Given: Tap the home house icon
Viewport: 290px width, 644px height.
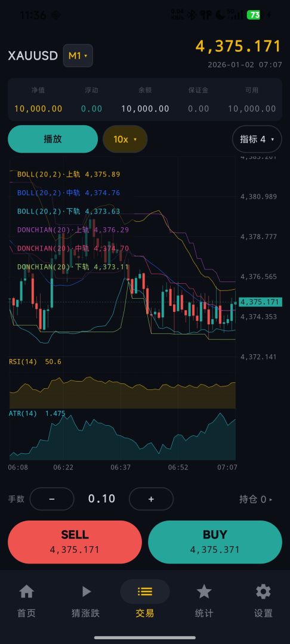Looking at the screenshot, I should click(x=27, y=592).
